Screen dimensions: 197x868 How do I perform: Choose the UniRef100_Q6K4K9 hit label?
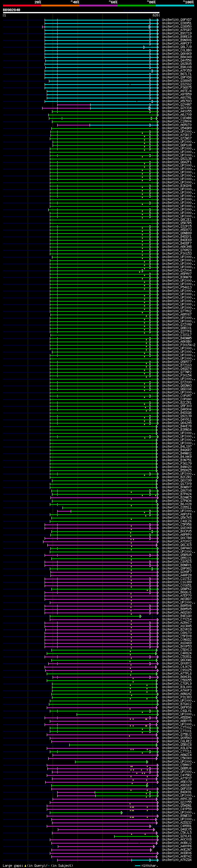click(177, 54)
